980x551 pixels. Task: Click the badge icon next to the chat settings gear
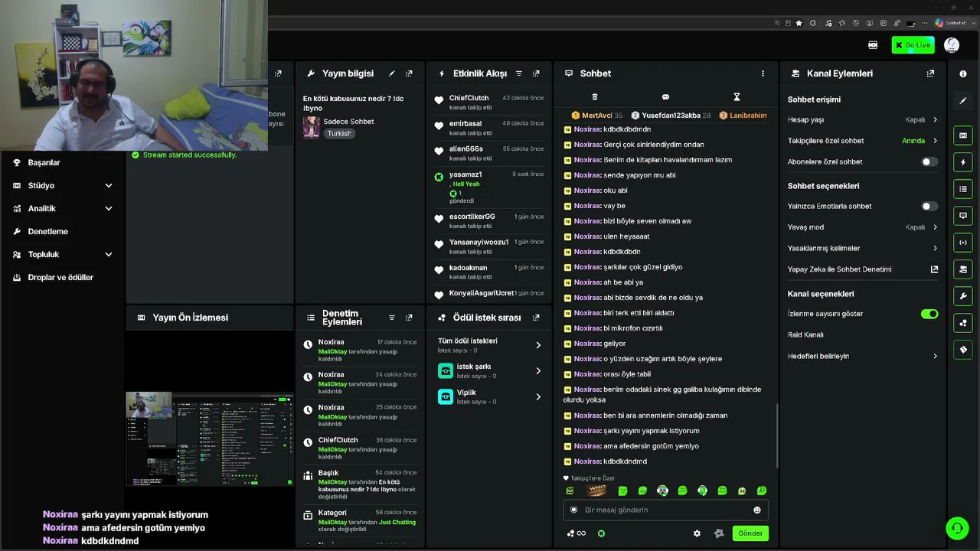(718, 533)
